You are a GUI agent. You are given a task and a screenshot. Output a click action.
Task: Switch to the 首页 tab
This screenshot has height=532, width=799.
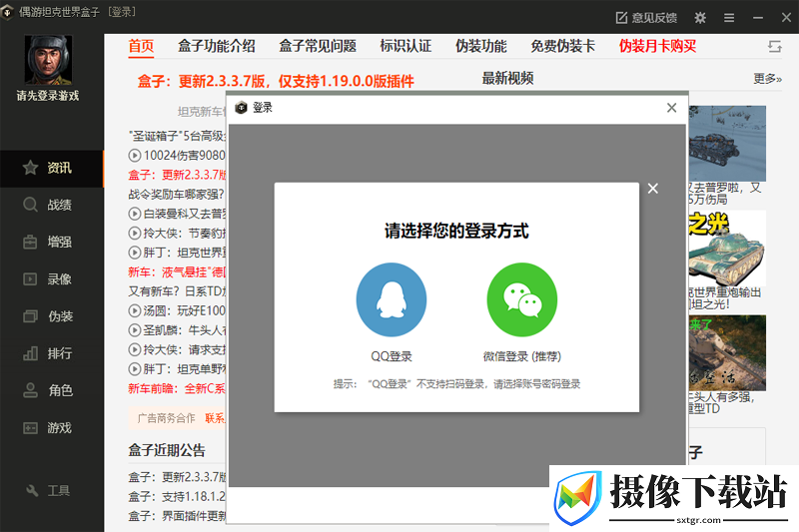click(141, 46)
